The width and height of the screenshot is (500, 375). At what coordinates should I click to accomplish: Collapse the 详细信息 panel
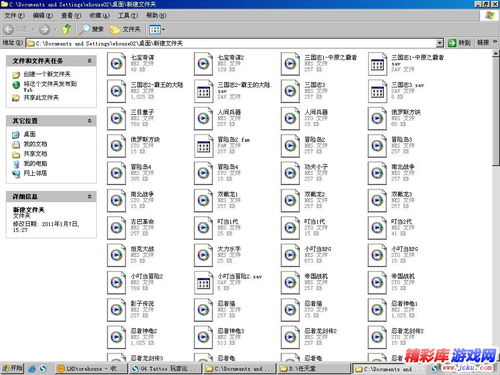point(89,196)
